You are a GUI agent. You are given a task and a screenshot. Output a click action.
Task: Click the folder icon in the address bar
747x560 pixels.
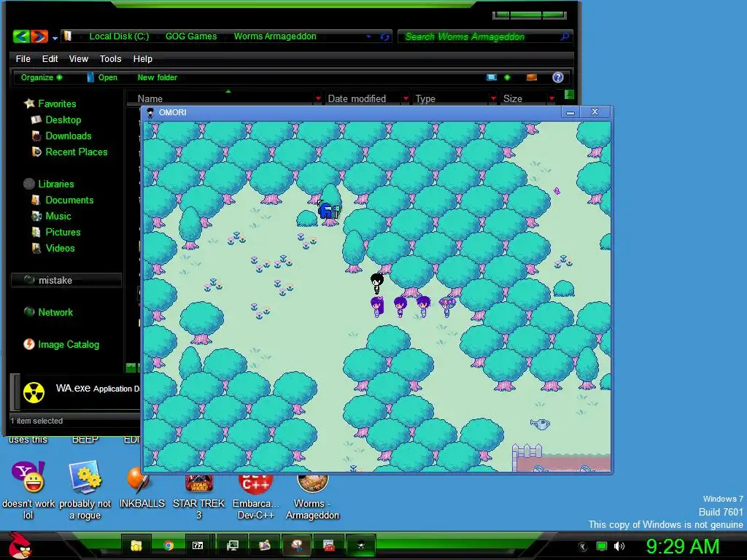68,36
